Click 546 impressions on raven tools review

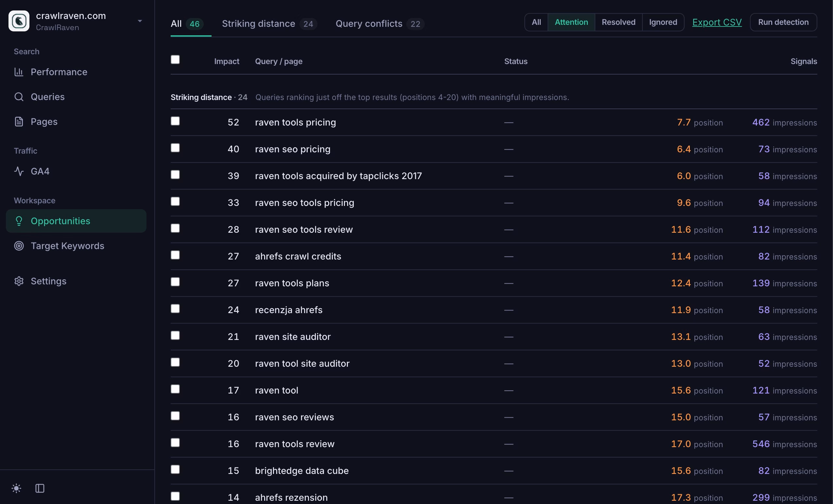point(784,444)
